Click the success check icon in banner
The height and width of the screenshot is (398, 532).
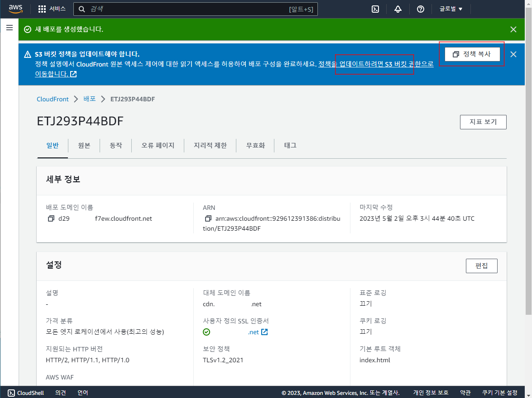(x=28, y=29)
